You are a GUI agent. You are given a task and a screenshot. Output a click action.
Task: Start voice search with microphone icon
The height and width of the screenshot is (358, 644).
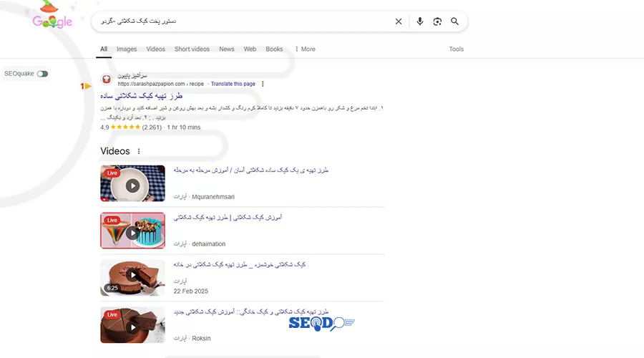(x=420, y=21)
